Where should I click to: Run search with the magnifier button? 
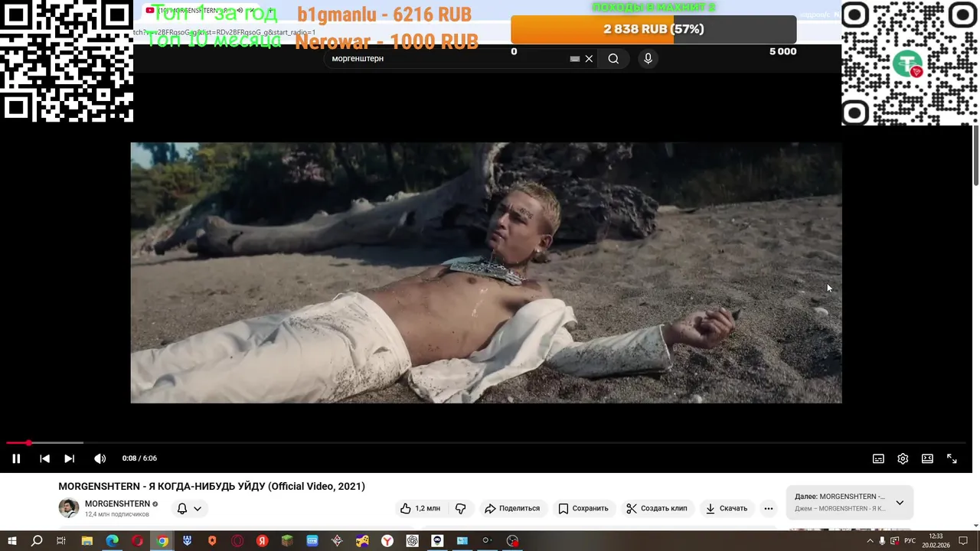point(613,58)
